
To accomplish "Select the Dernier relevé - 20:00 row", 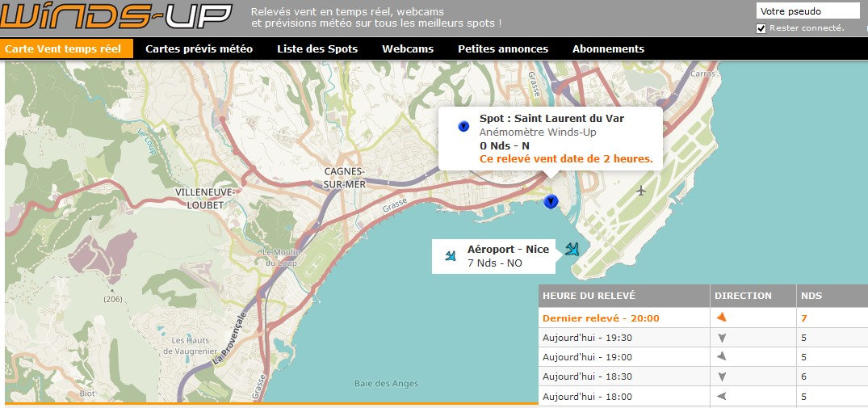I will (x=703, y=318).
